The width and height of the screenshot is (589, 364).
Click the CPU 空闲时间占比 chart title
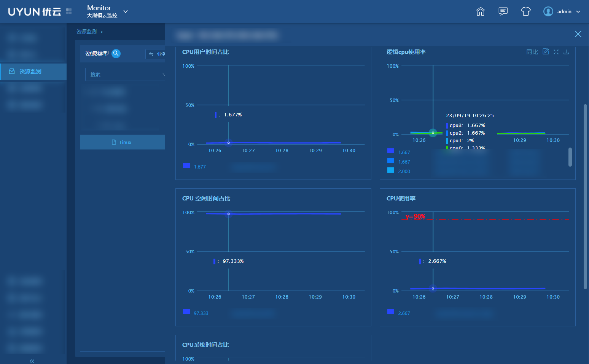(x=206, y=199)
